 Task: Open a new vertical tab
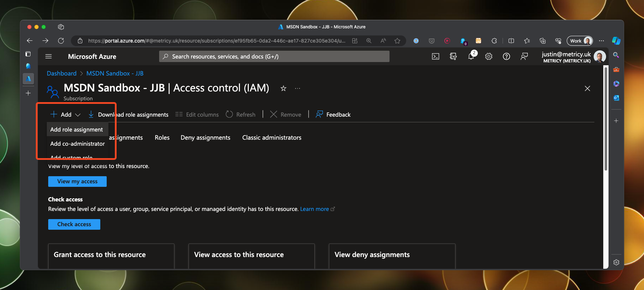(x=28, y=93)
